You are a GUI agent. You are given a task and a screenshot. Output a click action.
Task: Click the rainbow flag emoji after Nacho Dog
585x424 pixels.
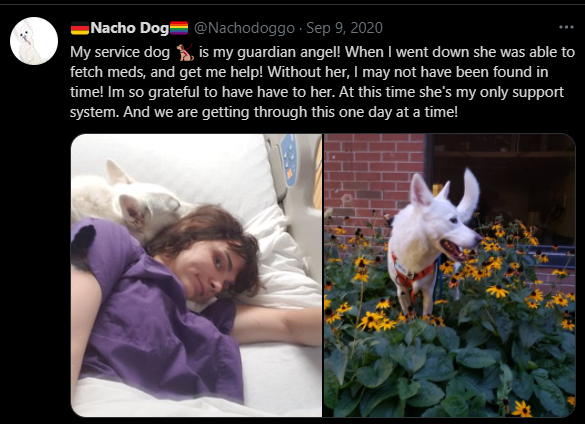[179, 28]
